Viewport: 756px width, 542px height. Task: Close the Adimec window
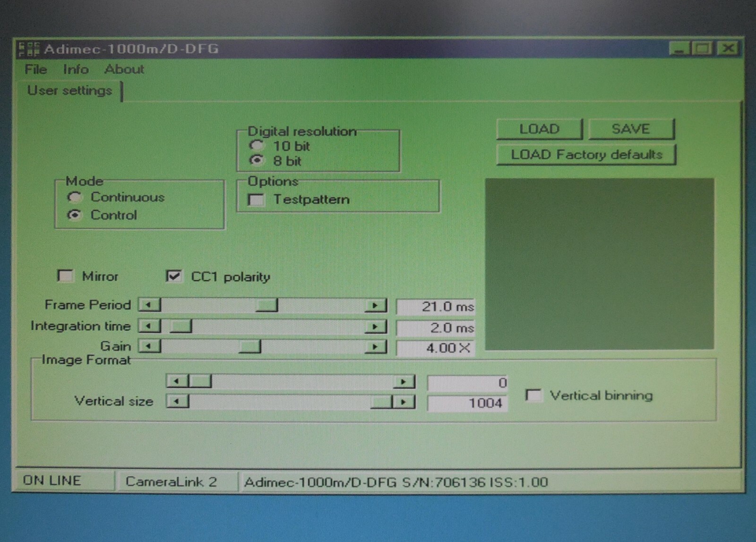click(728, 48)
